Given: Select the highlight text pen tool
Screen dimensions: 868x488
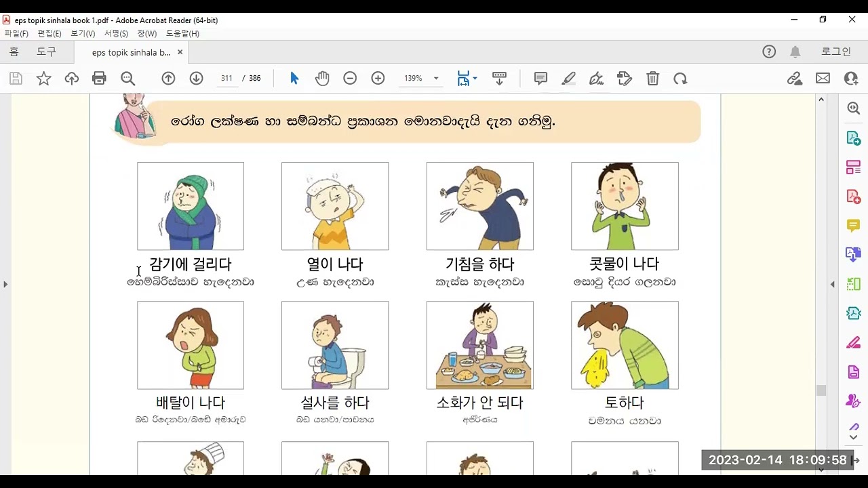Looking at the screenshot, I should click(x=568, y=79).
